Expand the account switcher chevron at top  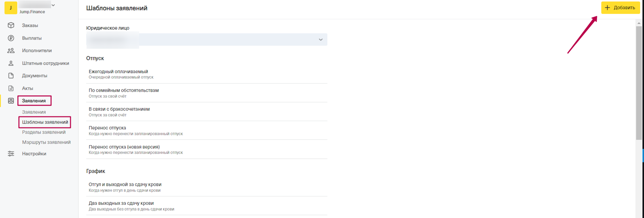tap(53, 5)
